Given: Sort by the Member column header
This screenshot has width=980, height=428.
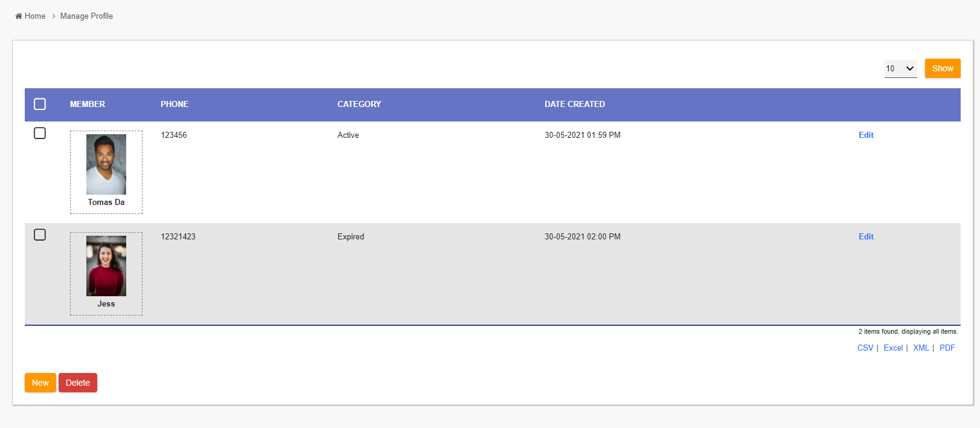Looking at the screenshot, I should [x=88, y=104].
